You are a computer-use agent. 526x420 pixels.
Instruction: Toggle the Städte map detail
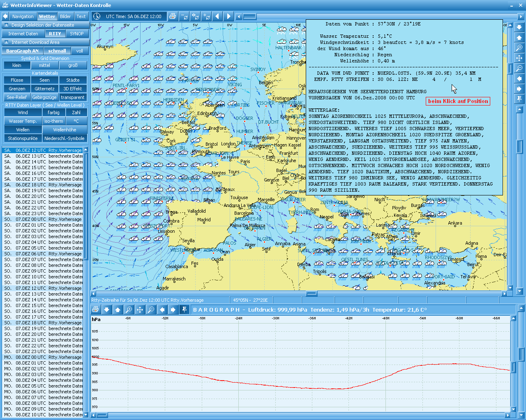click(73, 80)
